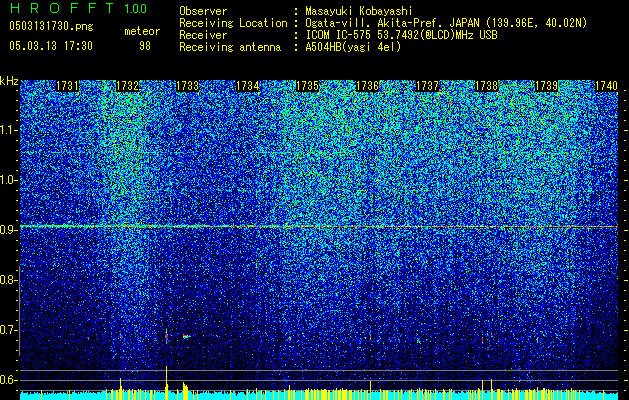Click the Receiving antenna label
Image resolution: width=629 pixels, height=400 pixels.
[x=230, y=47]
